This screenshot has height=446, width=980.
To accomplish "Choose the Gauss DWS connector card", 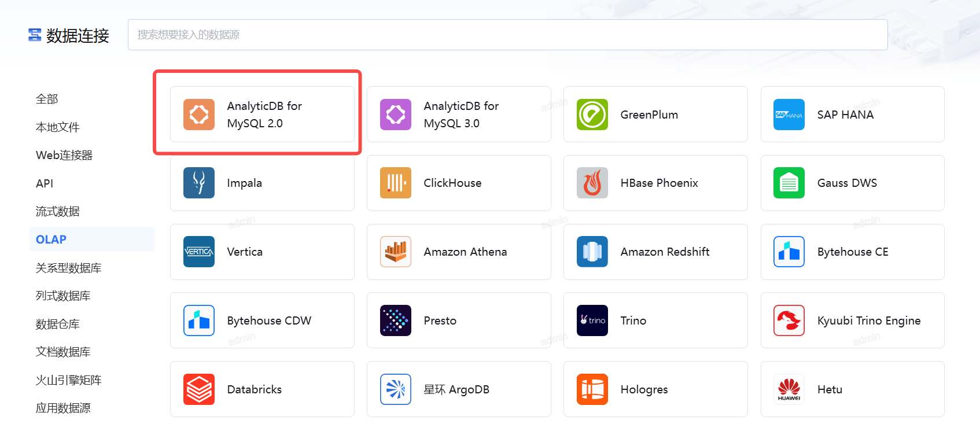I will click(x=852, y=183).
